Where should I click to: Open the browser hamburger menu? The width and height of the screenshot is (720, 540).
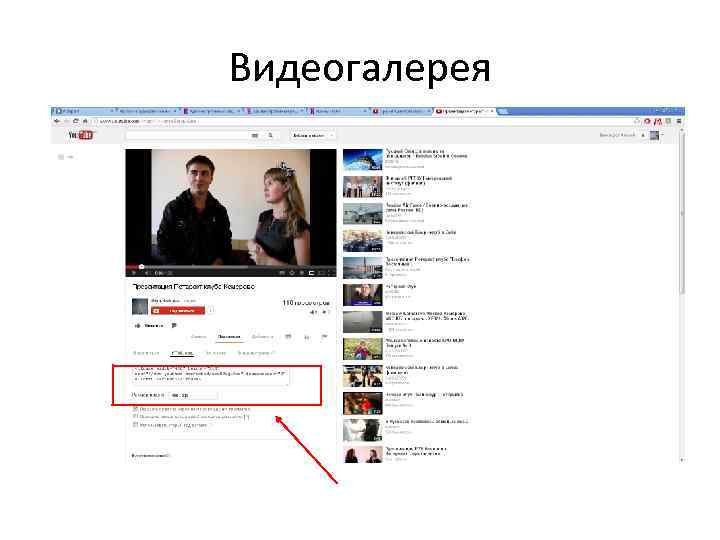click(x=679, y=121)
